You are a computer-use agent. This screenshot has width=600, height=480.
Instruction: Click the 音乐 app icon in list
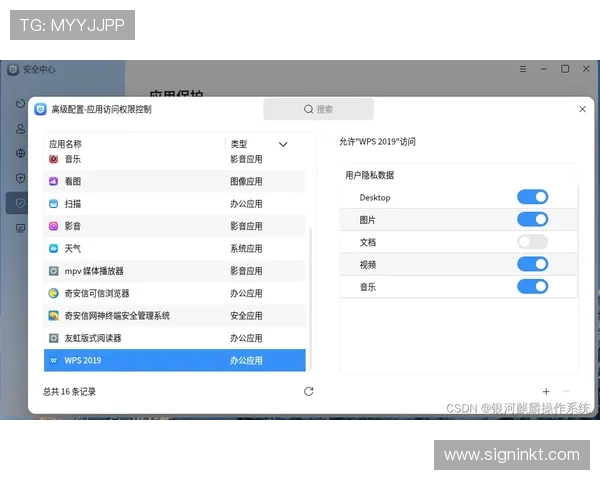pyautogui.click(x=54, y=159)
